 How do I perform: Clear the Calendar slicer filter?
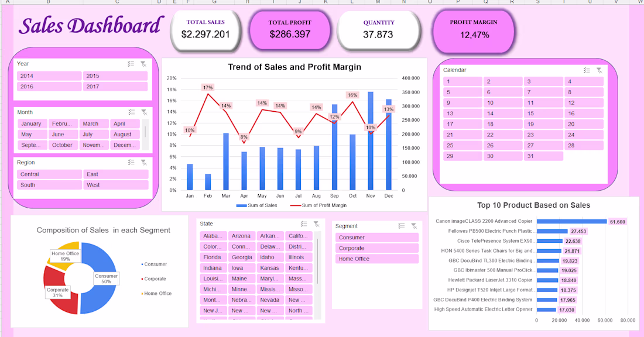click(x=600, y=70)
